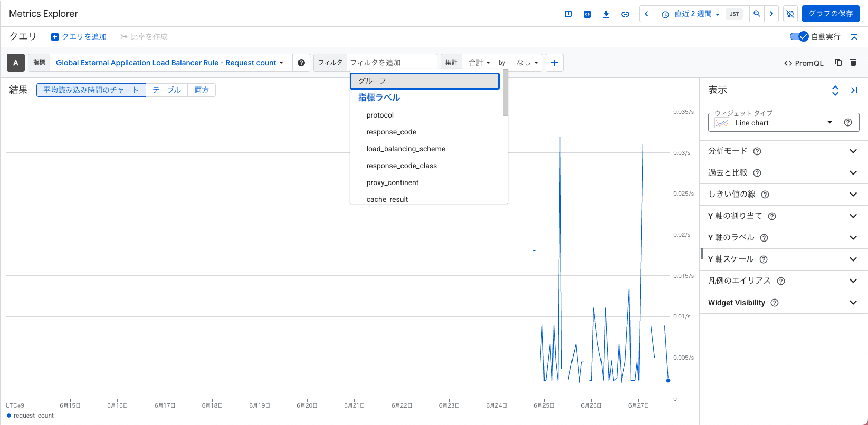This screenshot has width=868, height=425.
Task: Toggle the JST timezone chip
Action: 735,14
